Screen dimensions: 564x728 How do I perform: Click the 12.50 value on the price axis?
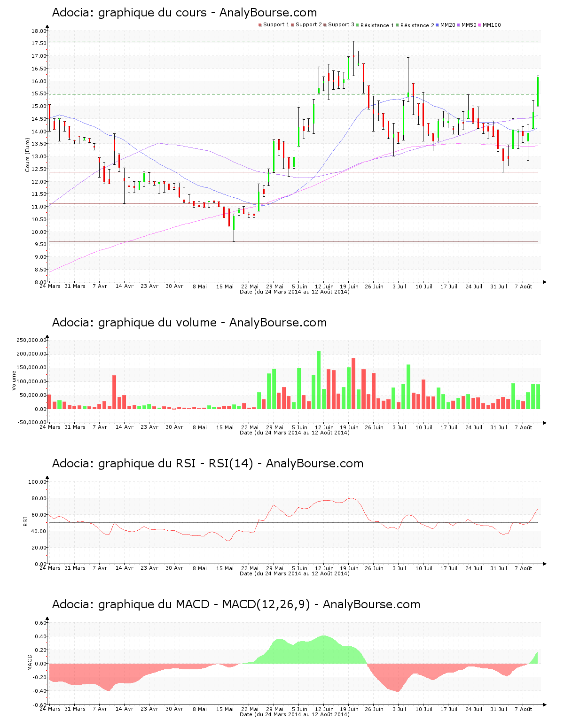(39, 169)
